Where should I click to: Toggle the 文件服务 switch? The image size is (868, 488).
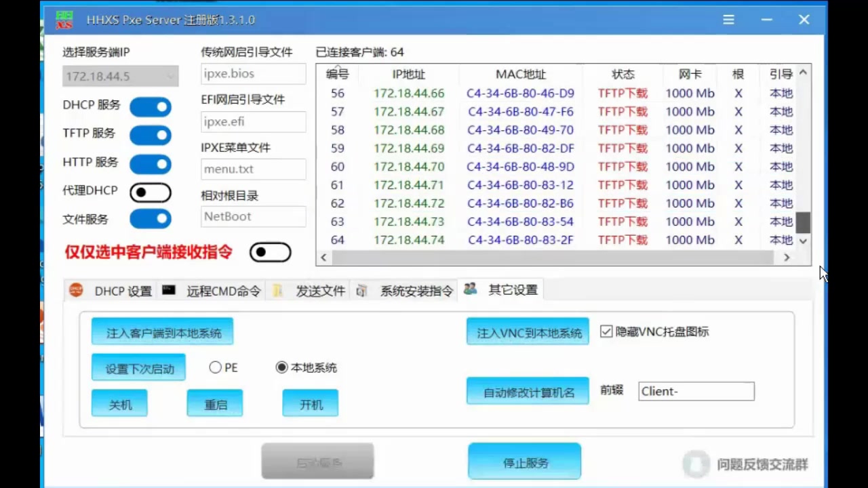[x=151, y=219]
